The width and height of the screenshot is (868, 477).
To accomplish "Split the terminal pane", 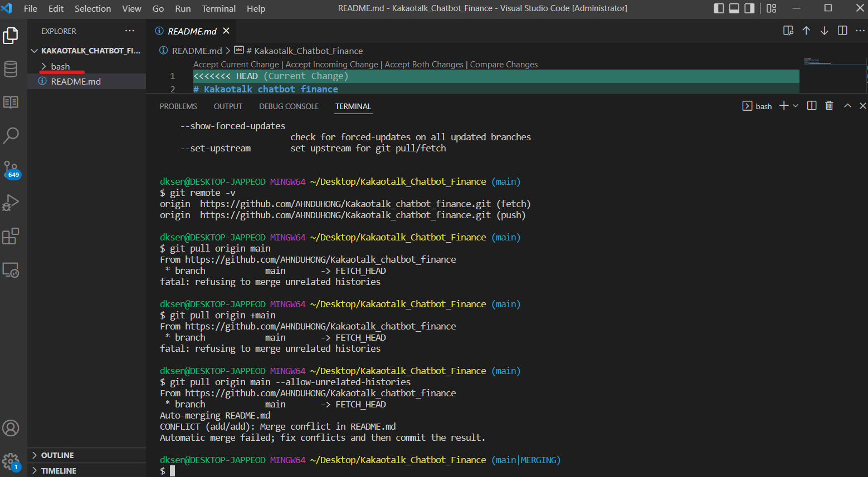I will click(812, 106).
